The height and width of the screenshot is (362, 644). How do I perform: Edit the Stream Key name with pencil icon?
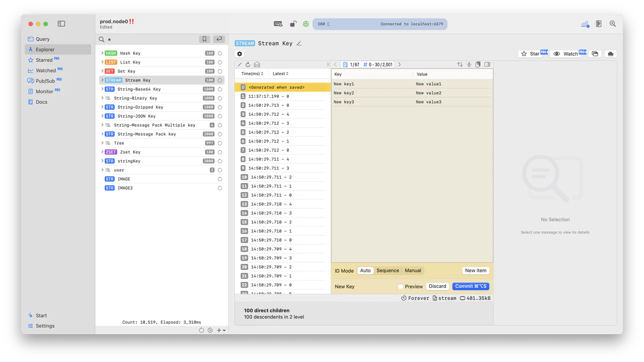(299, 43)
